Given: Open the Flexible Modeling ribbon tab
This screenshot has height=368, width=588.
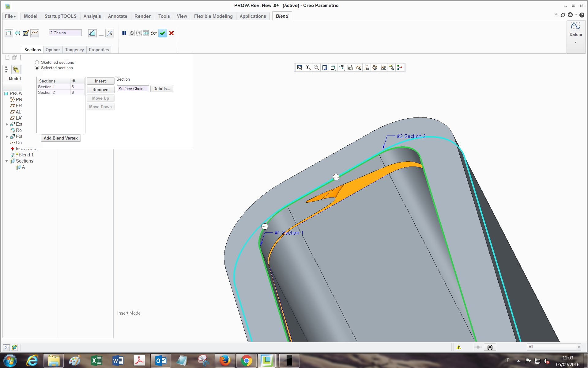Looking at the screenshot, I should [x=213, y=16].
